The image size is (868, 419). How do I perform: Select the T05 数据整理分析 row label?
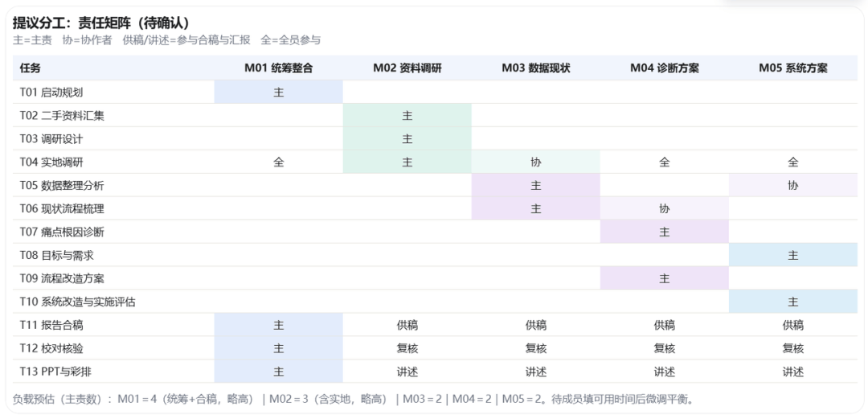pyautogui.click(x=62, y=186)
